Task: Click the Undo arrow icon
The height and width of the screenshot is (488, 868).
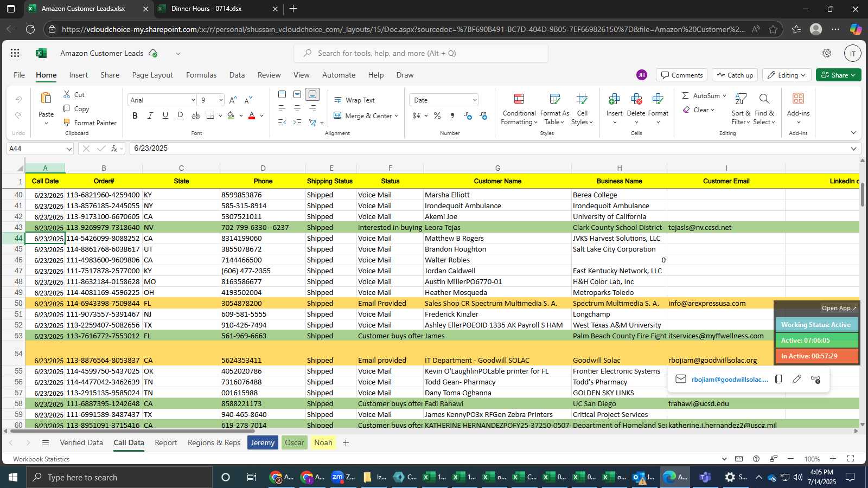Action: pos(18,100)
